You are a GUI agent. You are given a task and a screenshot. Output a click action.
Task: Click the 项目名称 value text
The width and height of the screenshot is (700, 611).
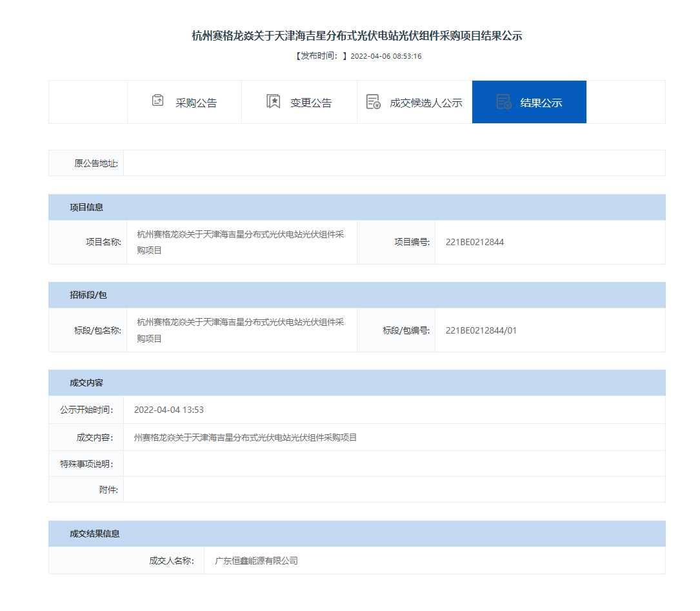point(241,242)
